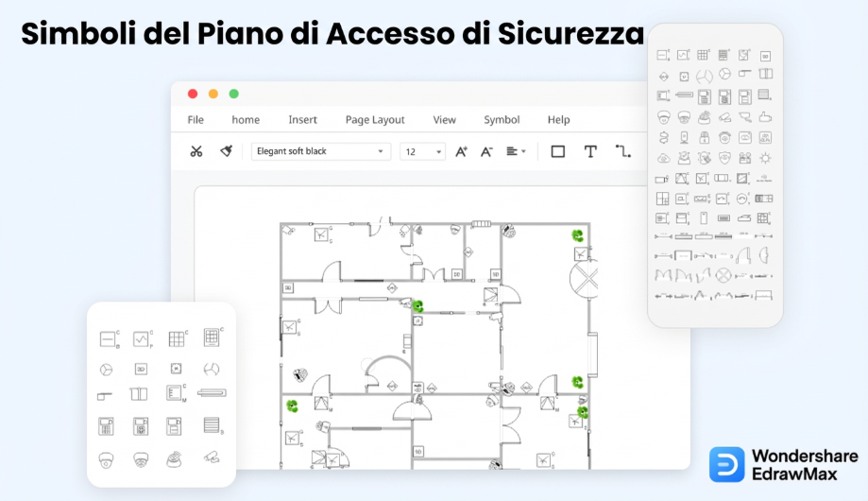Pick revolving door circle symbol in left panel

click(212, 369)
